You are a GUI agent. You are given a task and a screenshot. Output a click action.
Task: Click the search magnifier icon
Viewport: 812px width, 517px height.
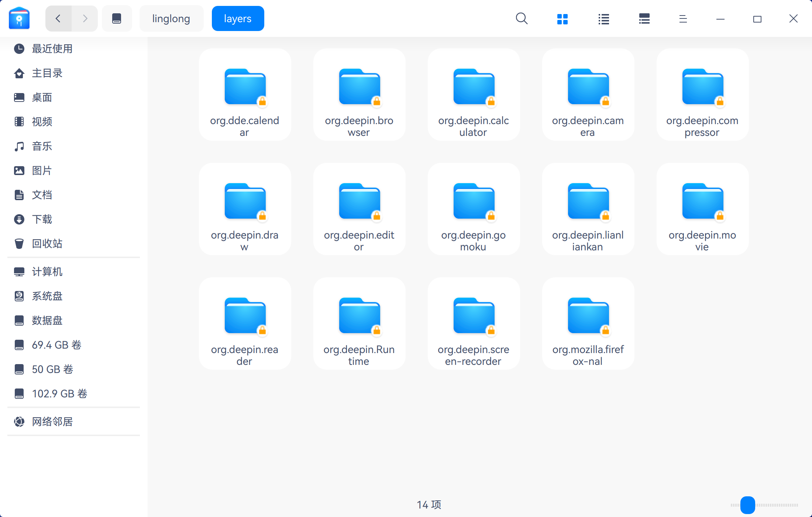coord(522,18)
